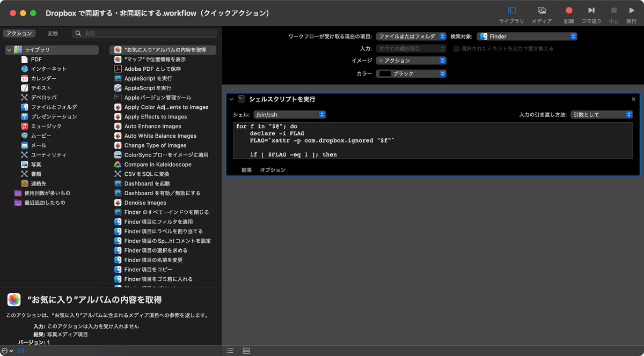Collapse the シェルスクリプトを実行 action
Viewport: 644px width, 356px height.
click(x=231, y=99)
